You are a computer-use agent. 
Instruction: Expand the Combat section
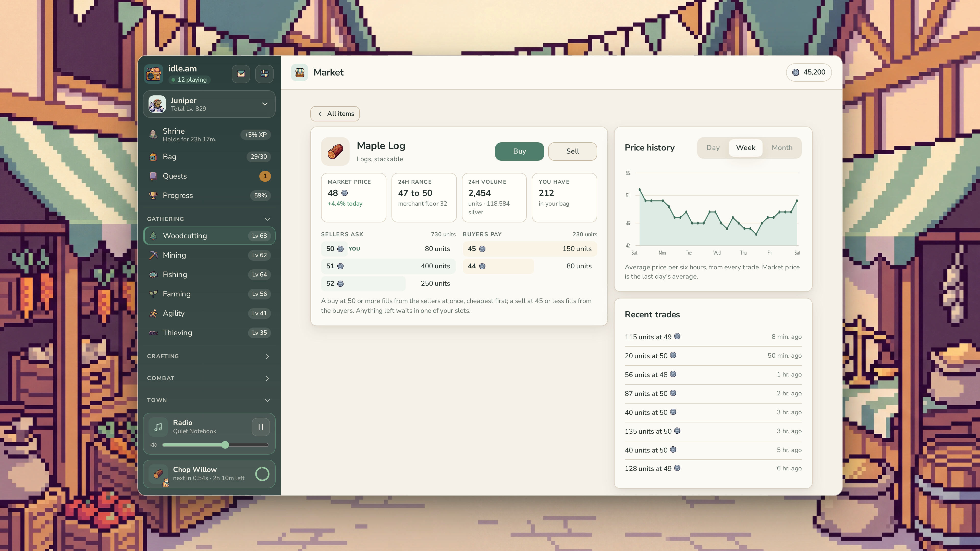(x=209, y=378)
